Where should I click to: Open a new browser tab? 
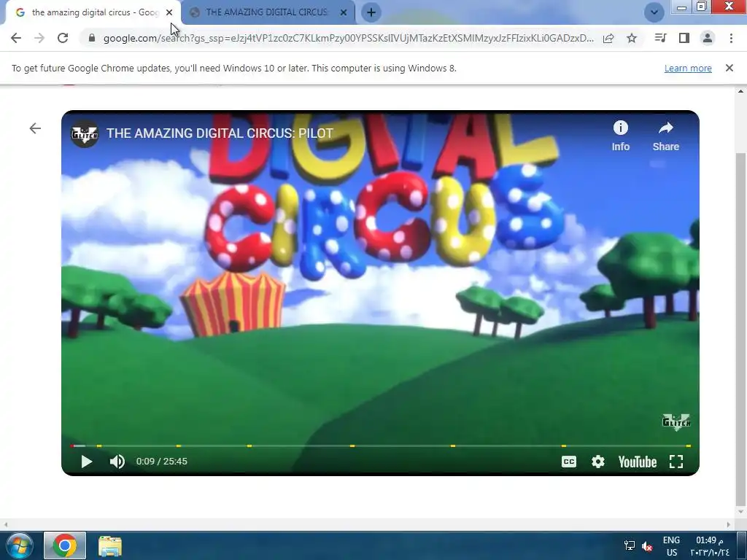tap(371, 12)
